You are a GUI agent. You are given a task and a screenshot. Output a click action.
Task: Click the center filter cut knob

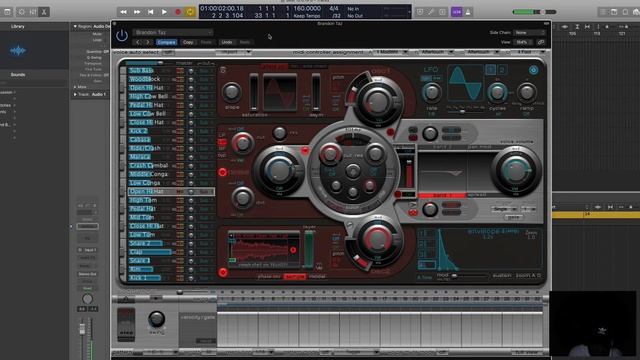pyautogui.click(x=330, y=153)
